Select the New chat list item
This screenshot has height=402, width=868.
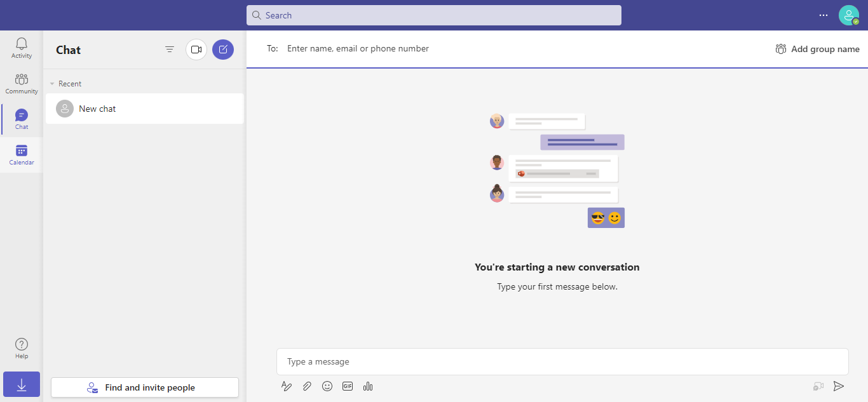click(145, 109)
